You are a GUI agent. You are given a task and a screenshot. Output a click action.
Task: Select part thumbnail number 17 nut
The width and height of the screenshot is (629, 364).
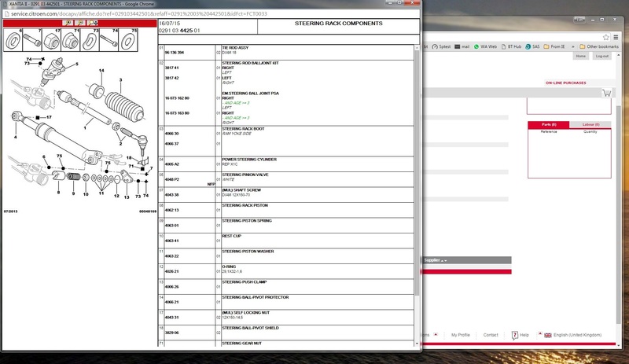click(51, 40)
